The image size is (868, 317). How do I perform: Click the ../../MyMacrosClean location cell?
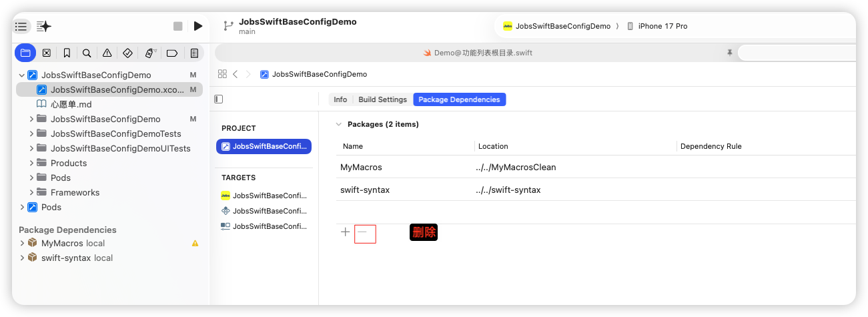tap(516, 168)
